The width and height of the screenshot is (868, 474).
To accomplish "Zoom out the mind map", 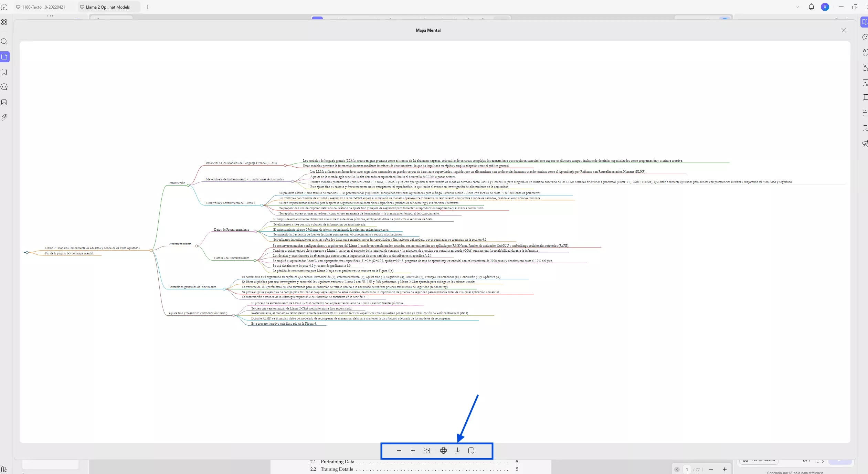I will click(x=399, y=451).
